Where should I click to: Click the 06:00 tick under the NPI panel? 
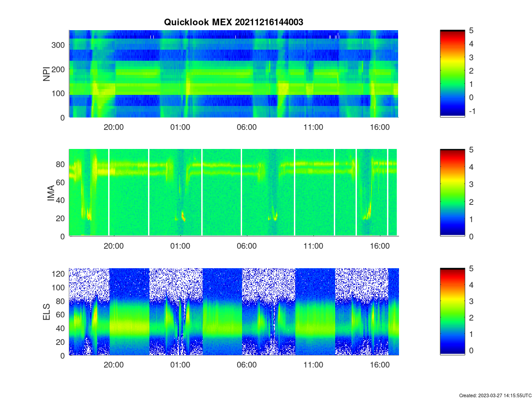[246, 127]
